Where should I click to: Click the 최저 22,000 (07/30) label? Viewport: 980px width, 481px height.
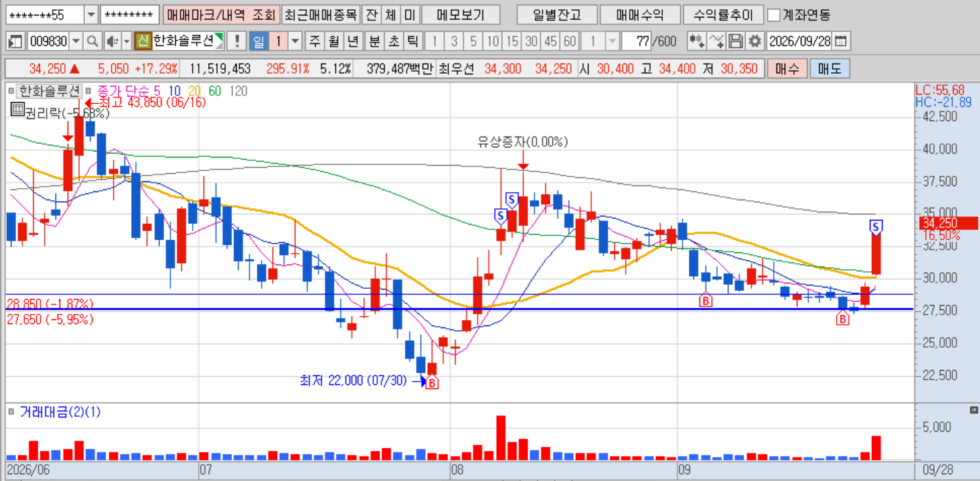tap(353, 380)
